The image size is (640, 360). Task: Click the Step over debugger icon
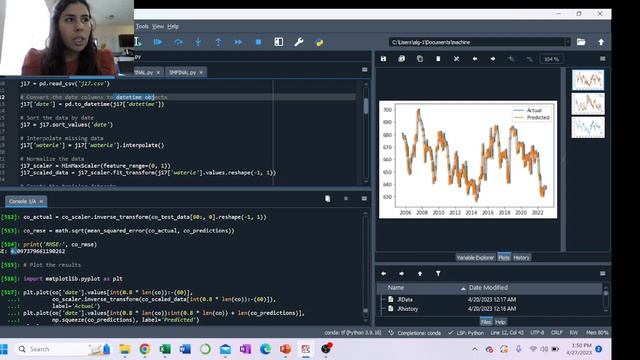pos(178,42)
